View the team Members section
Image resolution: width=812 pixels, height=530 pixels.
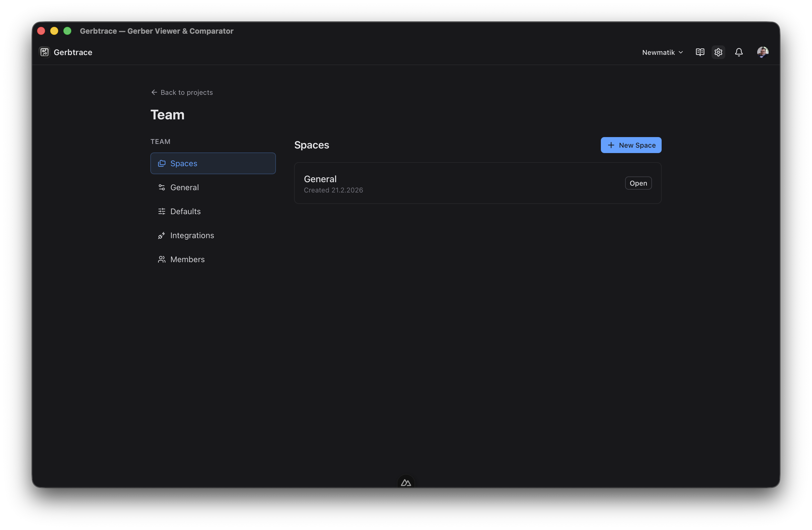tap(213, 259)
